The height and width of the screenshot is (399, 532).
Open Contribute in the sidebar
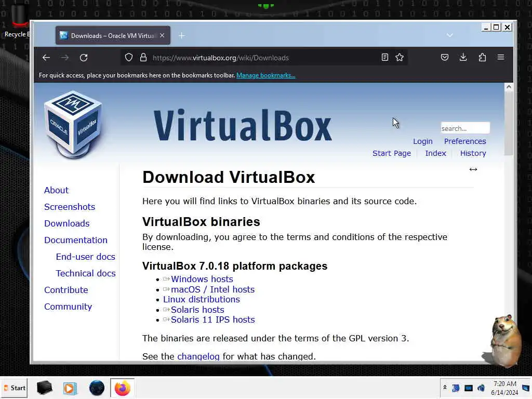pos(66,290)
